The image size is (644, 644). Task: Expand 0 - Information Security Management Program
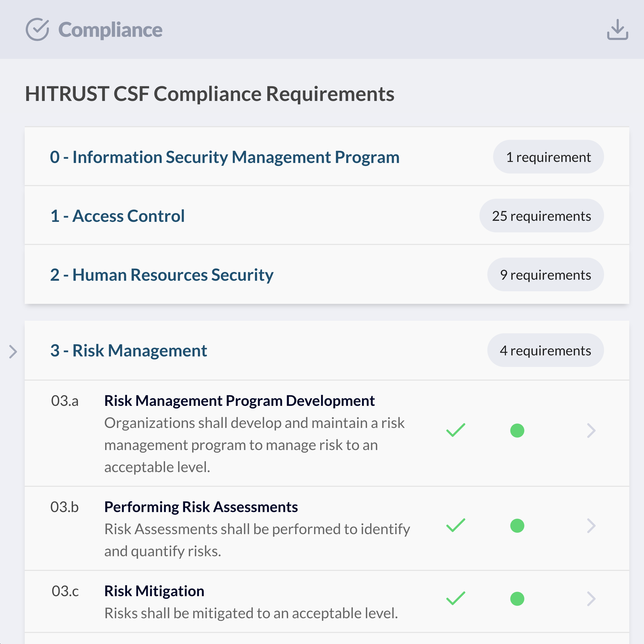click(224, 157)
